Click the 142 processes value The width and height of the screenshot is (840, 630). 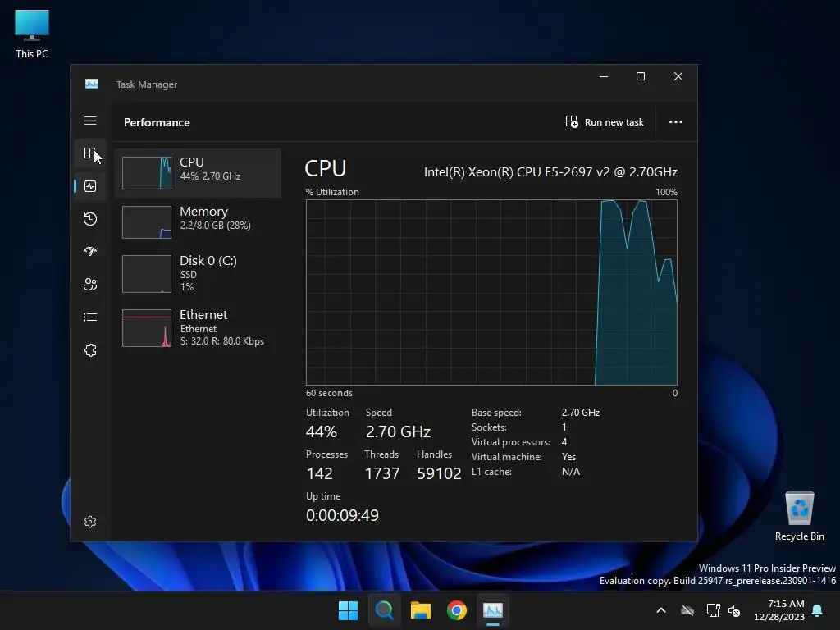319,473
